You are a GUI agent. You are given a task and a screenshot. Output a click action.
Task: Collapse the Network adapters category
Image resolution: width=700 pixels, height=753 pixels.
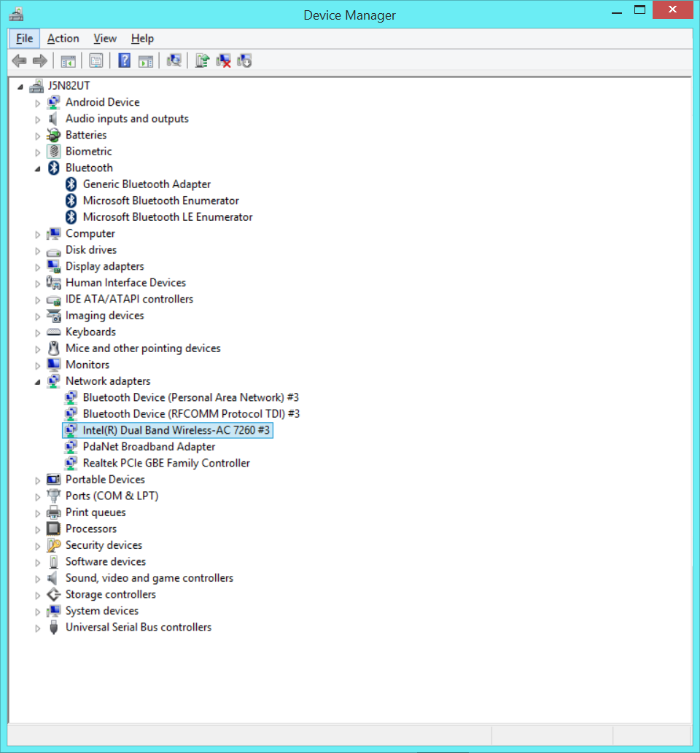click(x=37, y=382)
